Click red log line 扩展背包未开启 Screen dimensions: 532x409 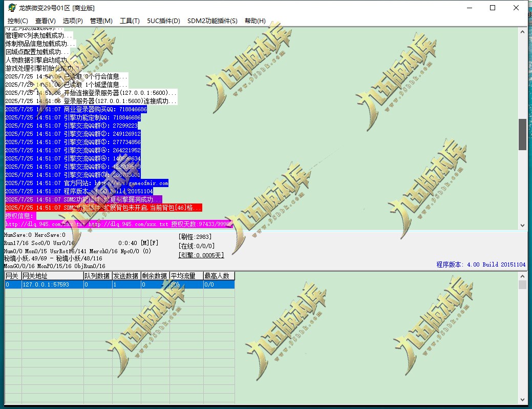click(103, 208)
